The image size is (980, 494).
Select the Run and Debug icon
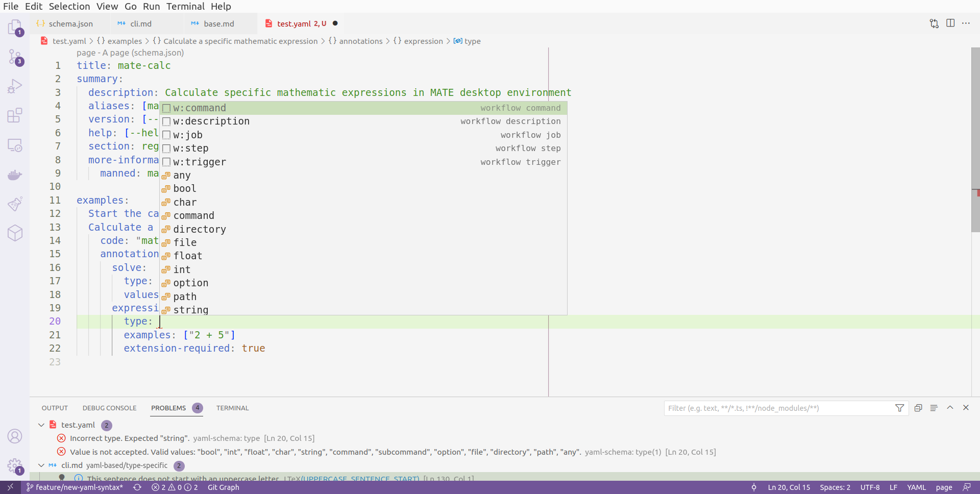(15, 86)
